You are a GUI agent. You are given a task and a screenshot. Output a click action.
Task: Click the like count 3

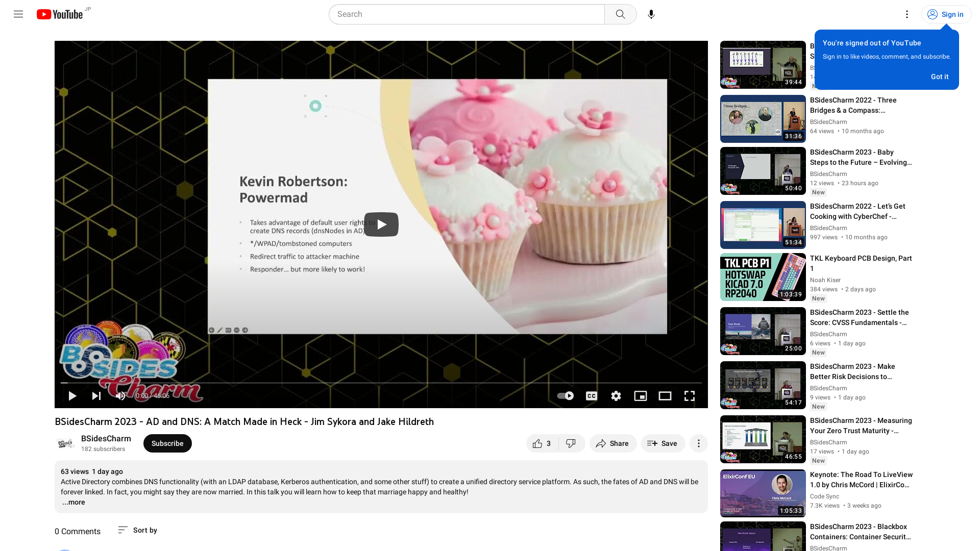(x=549, y=443)
